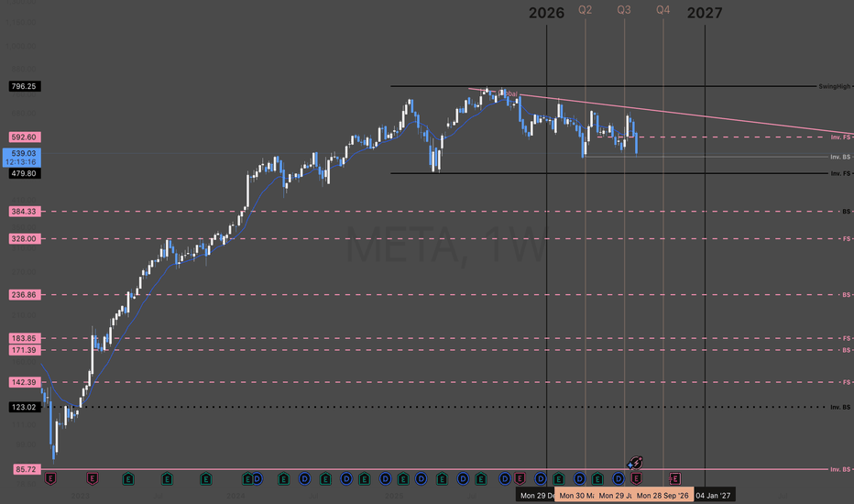Viewport: 854px width, 504px height.
Task: Click the blue current price label 539.03
Action: pos(21,158)
